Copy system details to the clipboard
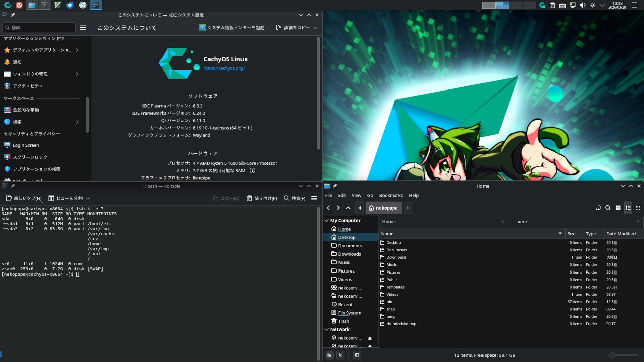 pos(293,28)
